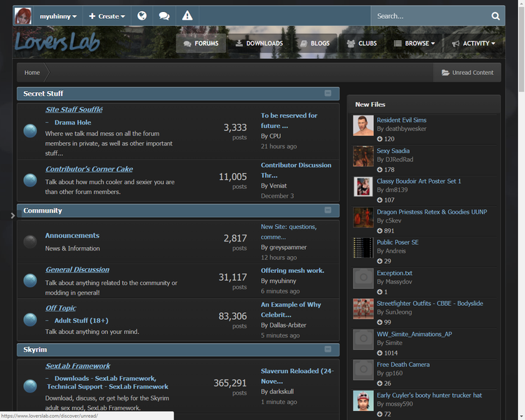Click the Sexy Saadia file title
Screen dimensions: 525x420
393,150
